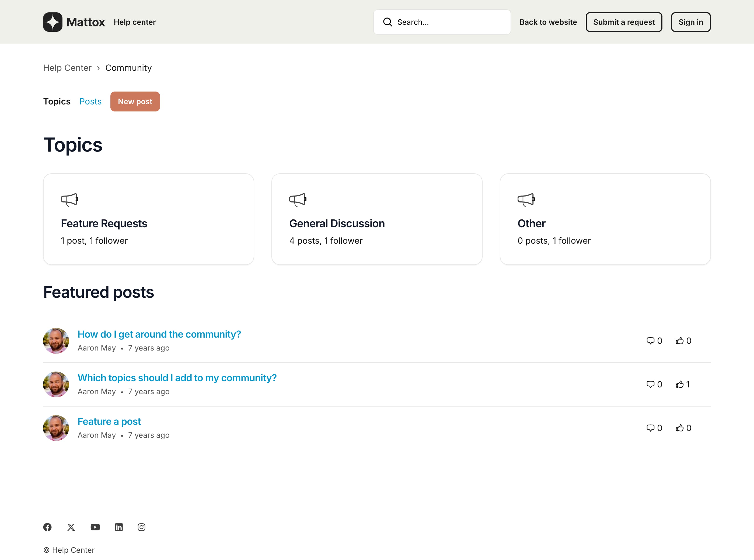Open the LinkedIn footer icon
The height and width of the screenshot is (560, 754).
[119, 527]
